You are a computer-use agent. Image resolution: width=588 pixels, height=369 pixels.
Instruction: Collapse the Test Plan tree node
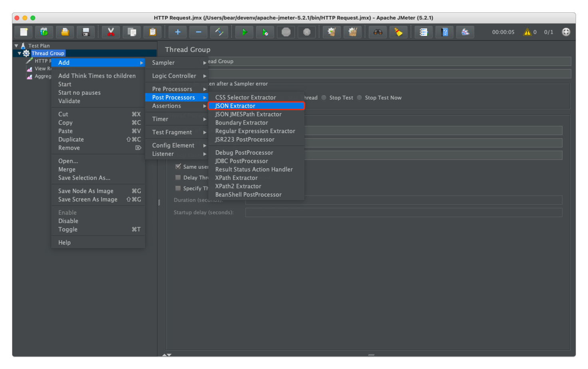click(16, 46)
